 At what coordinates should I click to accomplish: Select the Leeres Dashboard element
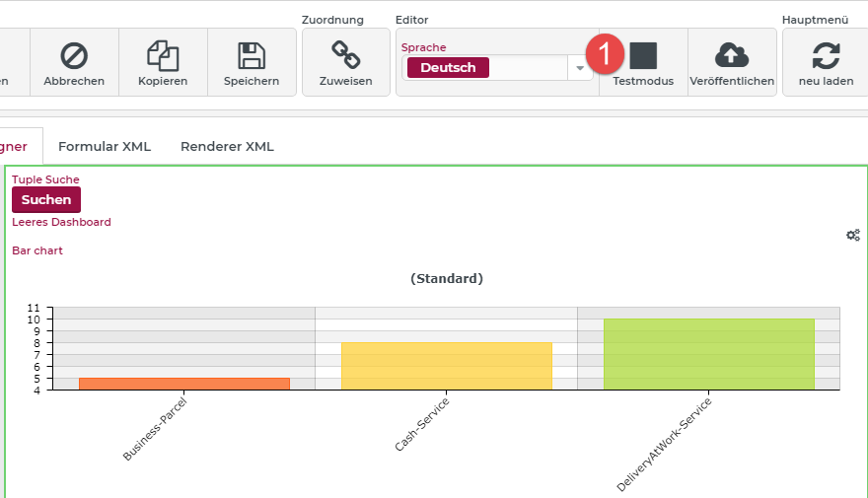point(61,222)
